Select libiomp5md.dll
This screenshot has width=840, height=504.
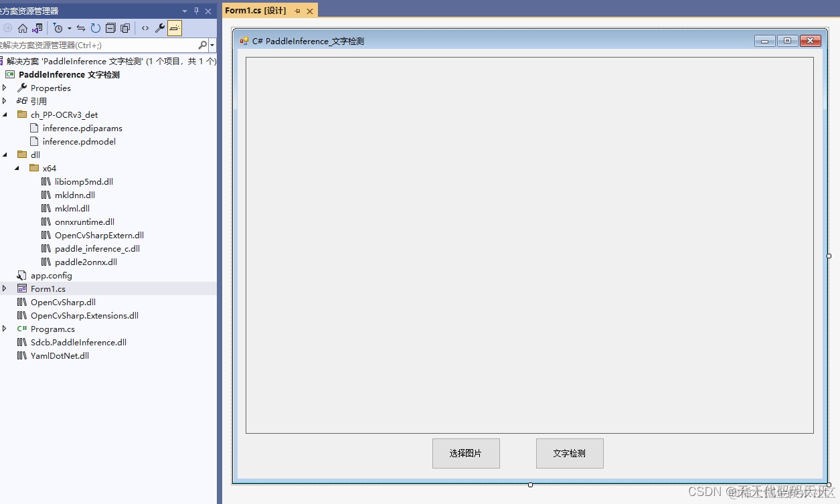[x=84, y=181]
